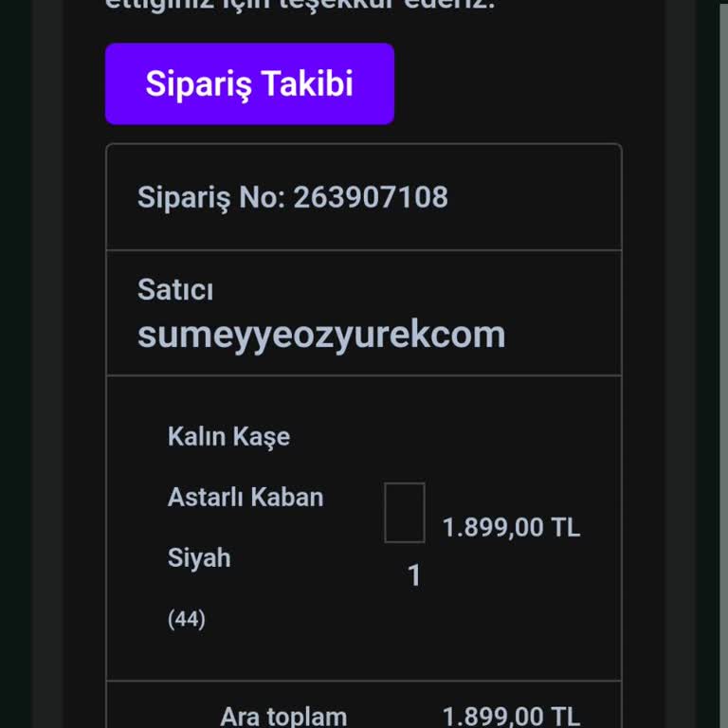Screen dimensions: 728x728
Task: Click the Astarlı Kaban product text
Action: click(x=246, y=497)
